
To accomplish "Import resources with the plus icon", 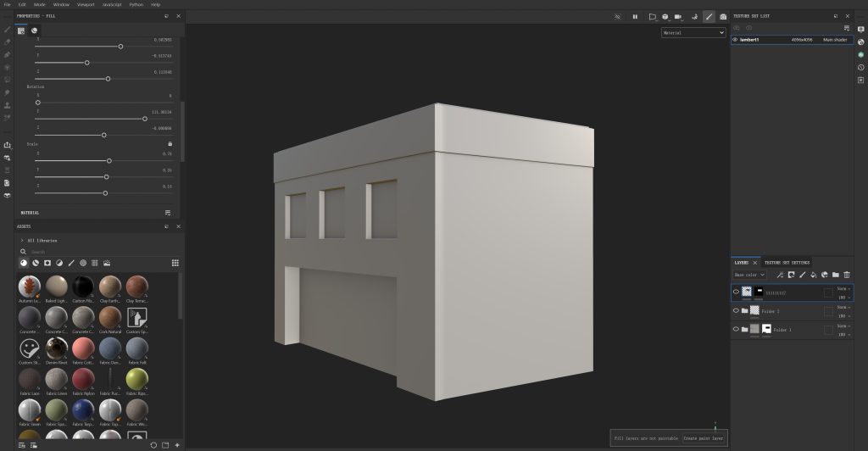I will [177, 445].
